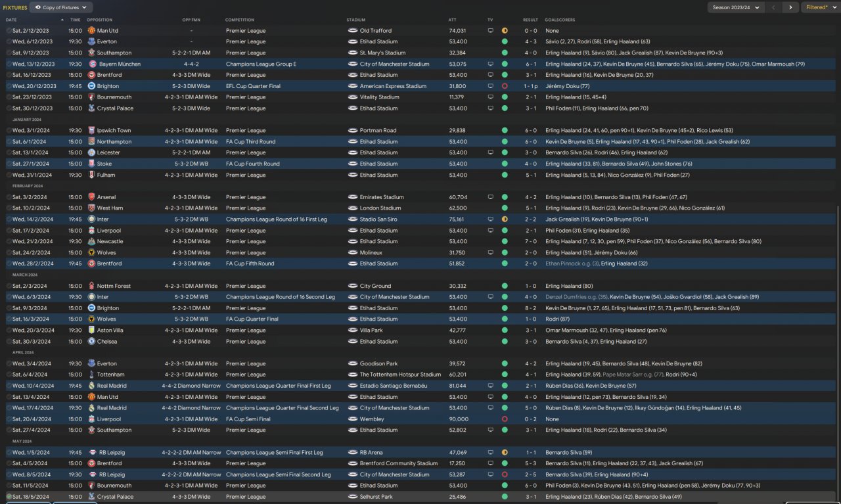Screen dimensions: 841x504
Task: Click the Ipswich Town club badge
Action: coord(91,131)
